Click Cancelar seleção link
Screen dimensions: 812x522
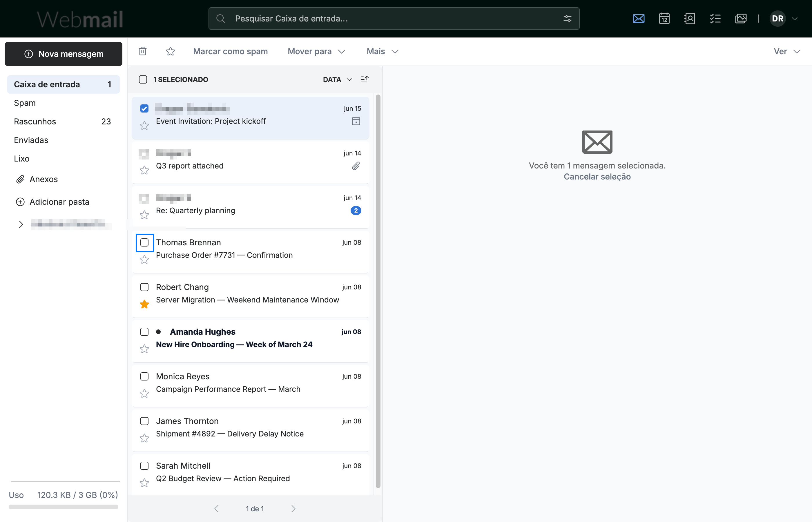pyautogui.click(x=597, y=177)
